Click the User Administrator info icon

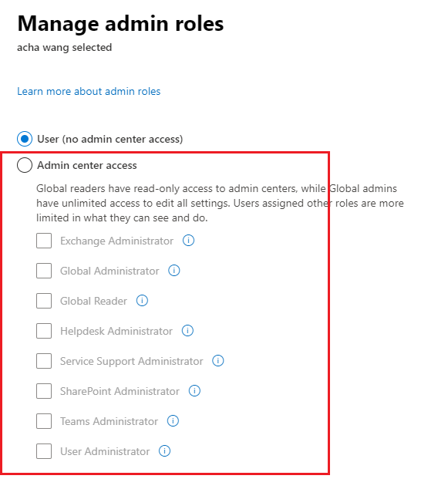pyautogui.click(x=164, y=451)
